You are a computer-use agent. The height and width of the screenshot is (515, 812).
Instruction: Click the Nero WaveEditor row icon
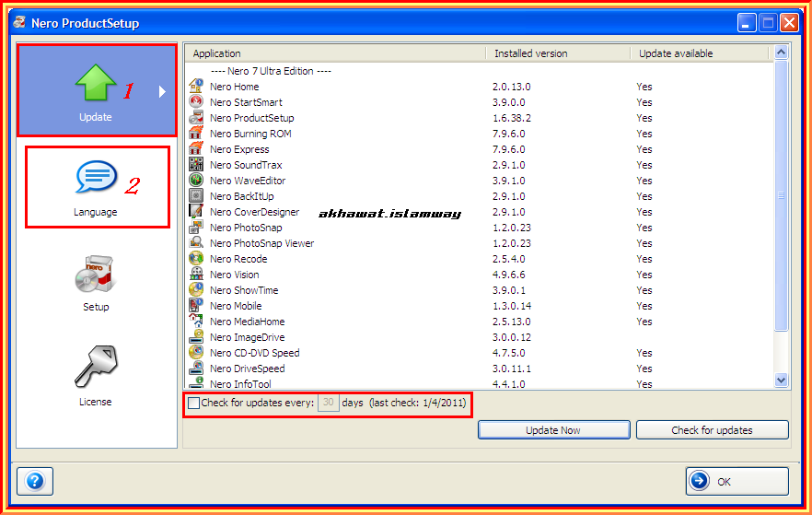point(196,180)
